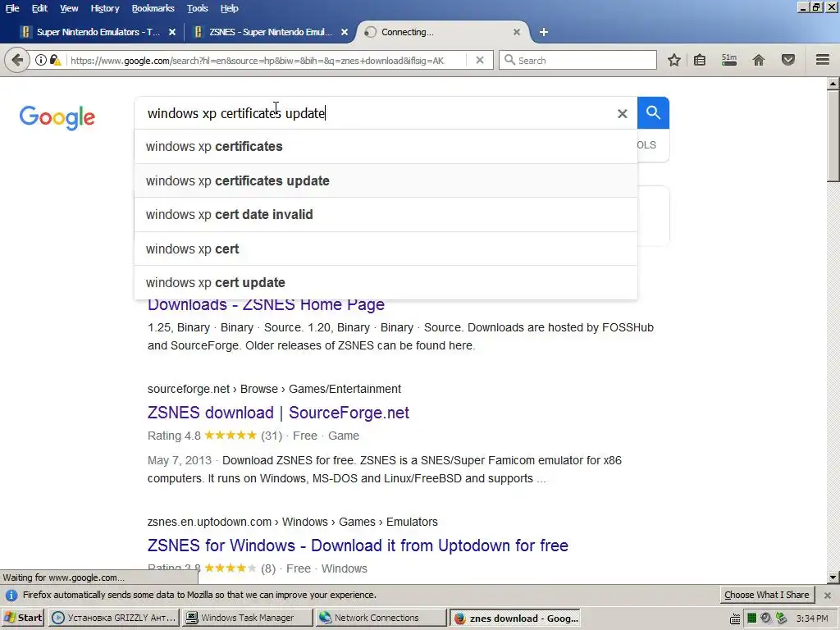Open the Tools menu

pos(198,8)
